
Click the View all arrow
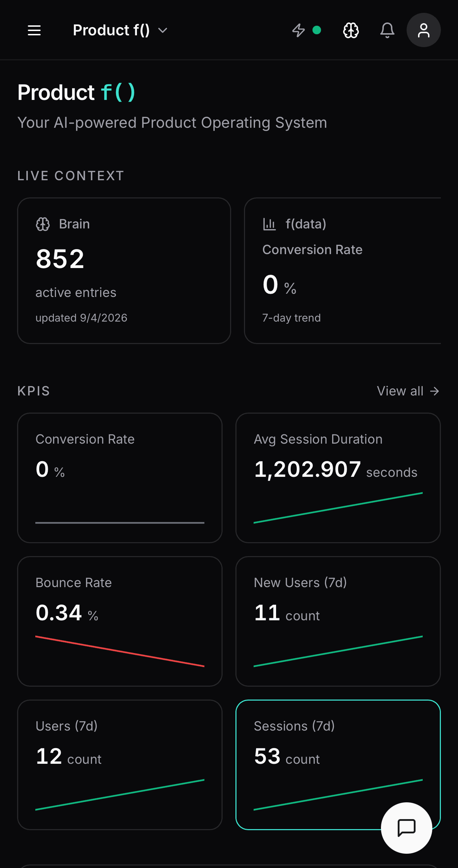tap(434, 391)
